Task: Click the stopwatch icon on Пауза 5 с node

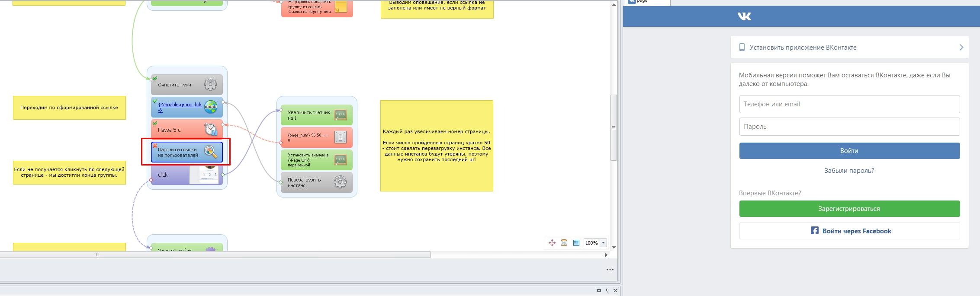Action: [x=211, y=129]
